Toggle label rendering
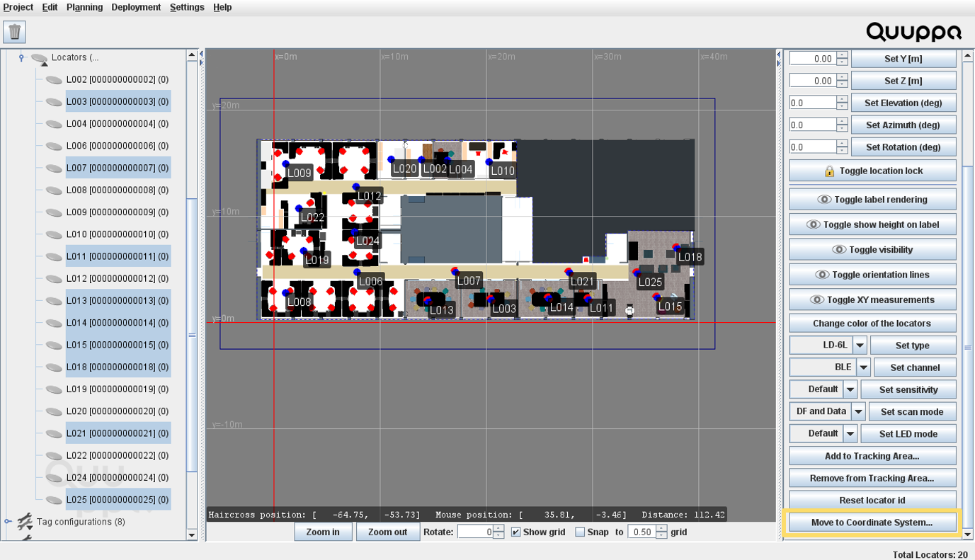The width and height of the screenshot is (975, 560). tap(872, 200)
